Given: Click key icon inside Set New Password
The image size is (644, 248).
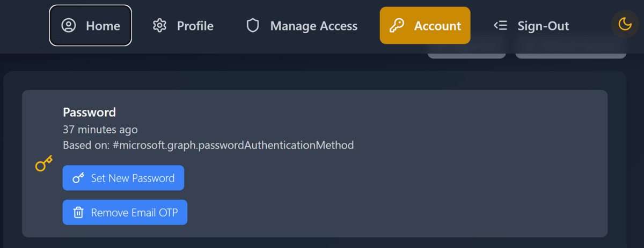Looking at the screenshot, I should pyautogui.click(x=78, y=178).
